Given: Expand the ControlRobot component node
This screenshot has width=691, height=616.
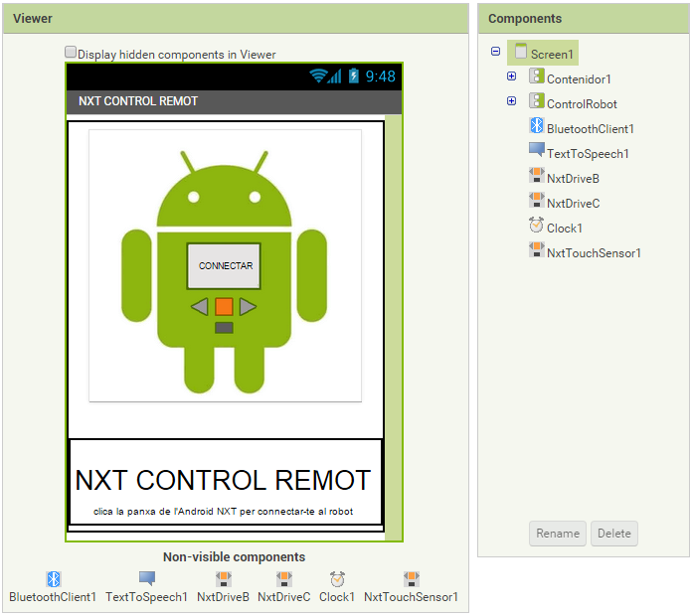Looking at the screenshot, I should tap(511, 100).
